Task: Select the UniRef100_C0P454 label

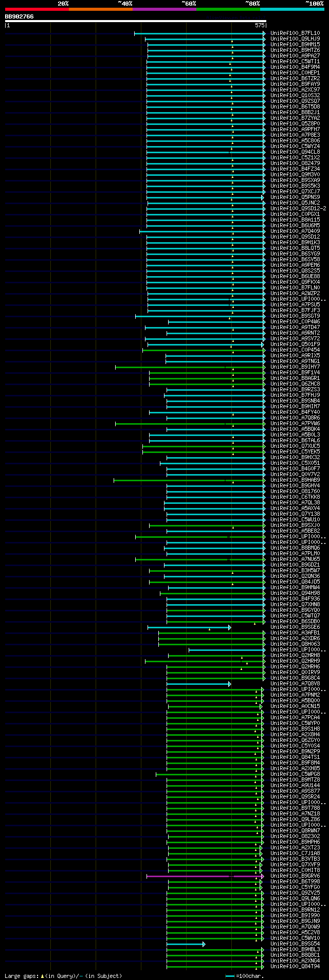Action: (x=295, y=350)
